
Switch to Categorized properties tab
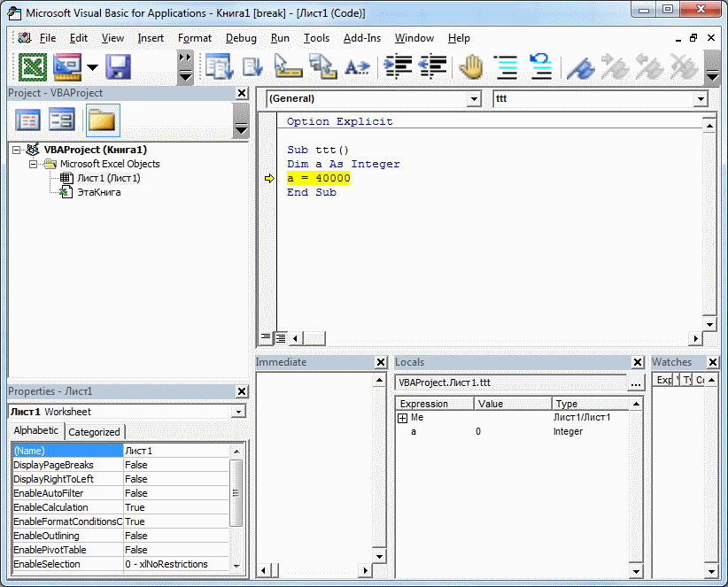click(x=94, y=432)
